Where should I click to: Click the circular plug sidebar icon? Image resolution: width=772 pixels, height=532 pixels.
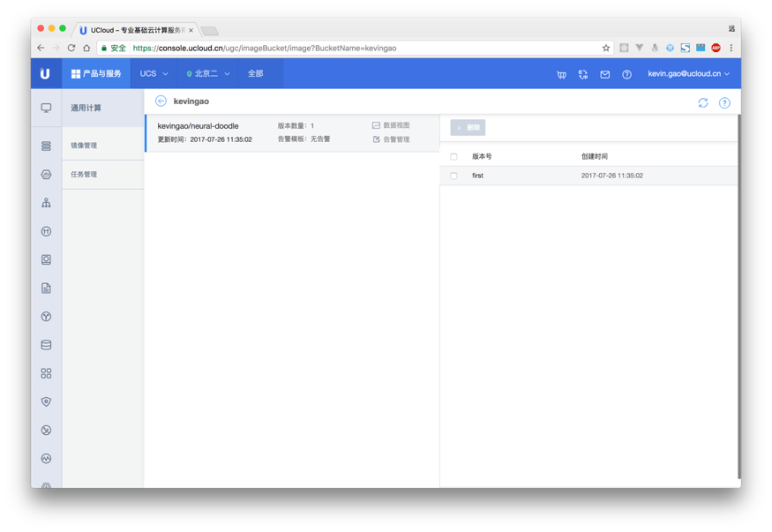coord(46,231)
